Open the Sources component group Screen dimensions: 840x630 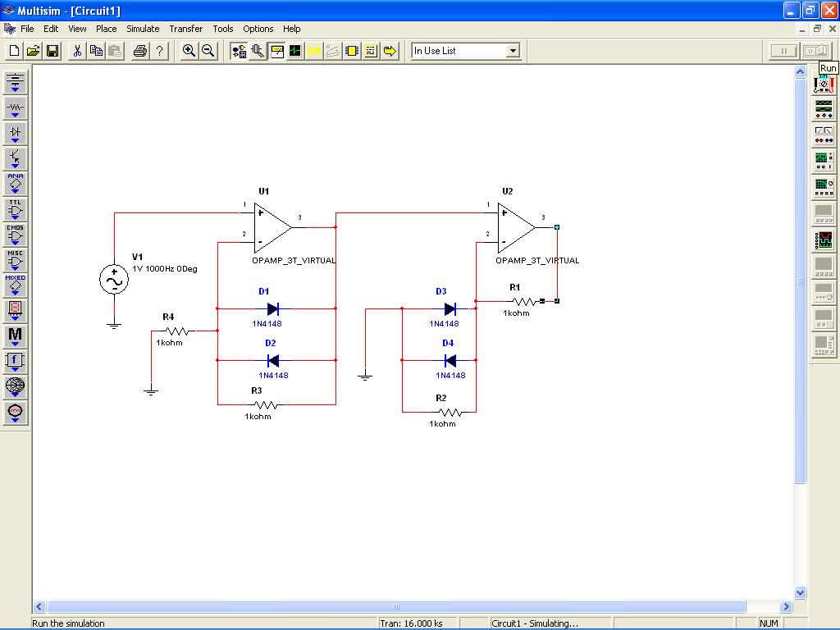pos(15,82)
